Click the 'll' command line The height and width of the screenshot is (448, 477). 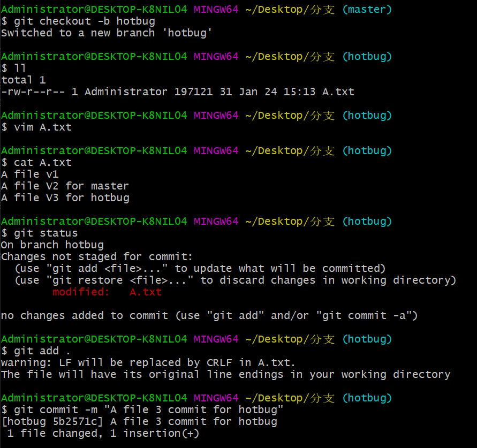(14, 68)
